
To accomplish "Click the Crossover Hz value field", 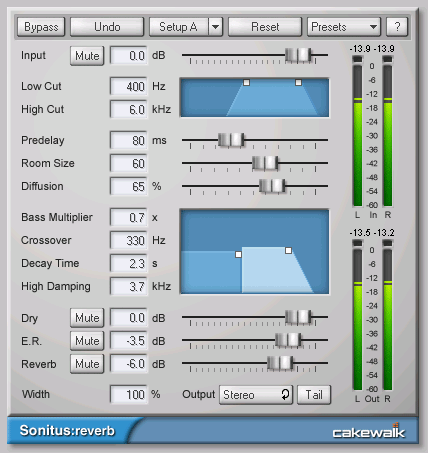I will pos(129,241).
